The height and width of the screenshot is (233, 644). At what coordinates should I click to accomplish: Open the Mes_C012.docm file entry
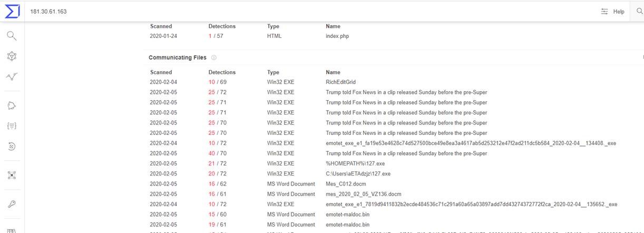click(345, 184)
